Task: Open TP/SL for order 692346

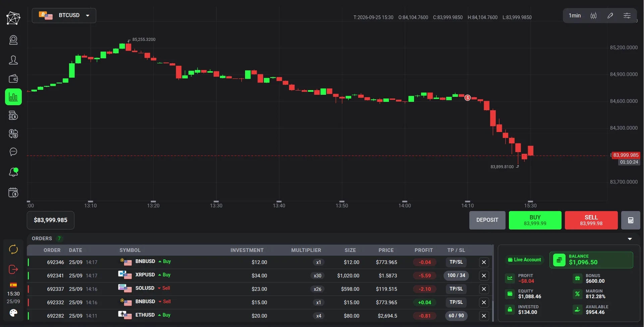Action: [x=456, y=262]
